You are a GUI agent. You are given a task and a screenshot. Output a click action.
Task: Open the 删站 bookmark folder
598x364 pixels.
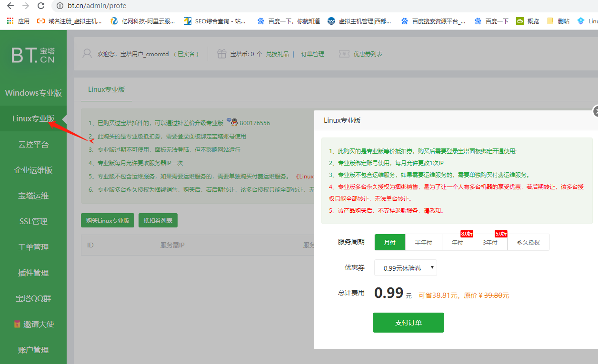click(x=558, y=21)
